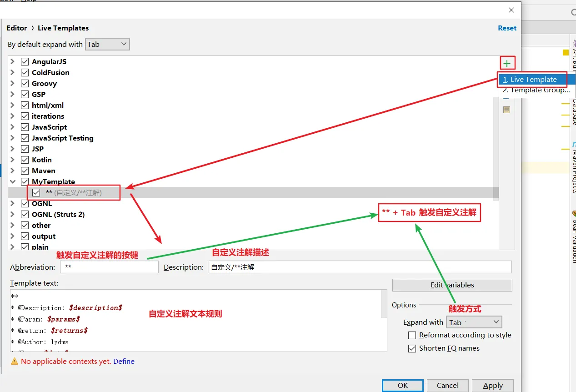Screen dimensions: 576x392
Task: Select the Groovy tree row label
Action: click(44, 83)
